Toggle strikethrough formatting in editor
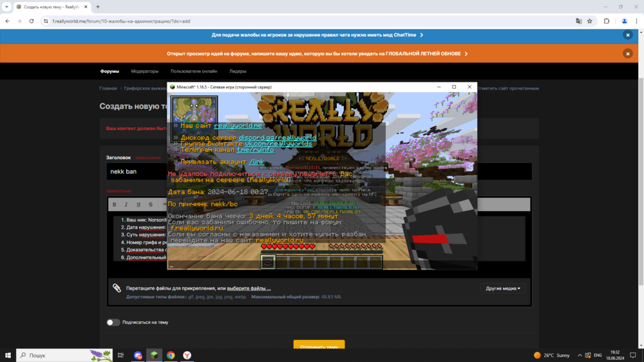 (151, 204)
